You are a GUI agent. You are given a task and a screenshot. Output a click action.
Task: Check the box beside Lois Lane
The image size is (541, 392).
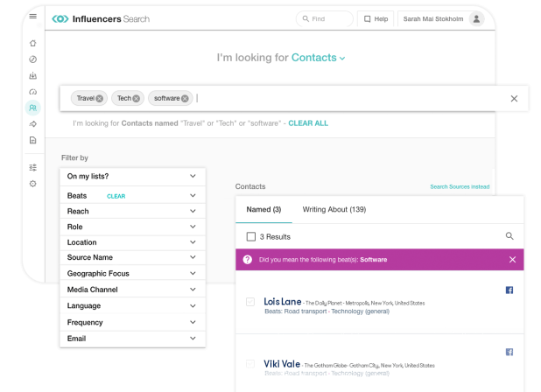pyautogui.click(x=250, y=302)
